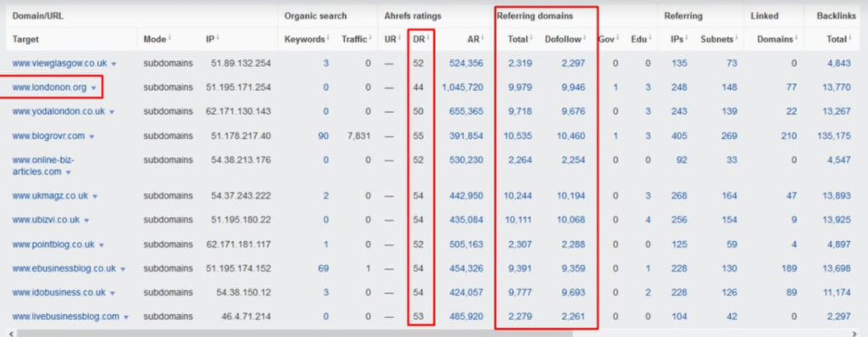Click the info icon next to DR header
This screenshot has width=868, height=337.
pyautogui.click(x=428, y=37)
